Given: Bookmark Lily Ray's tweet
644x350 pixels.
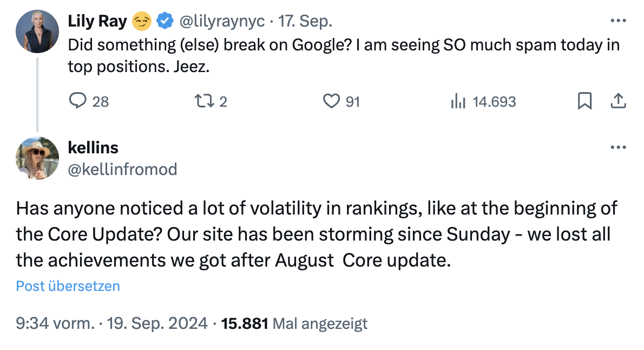Looking at the screenshot, I should (x=584, y=101).
